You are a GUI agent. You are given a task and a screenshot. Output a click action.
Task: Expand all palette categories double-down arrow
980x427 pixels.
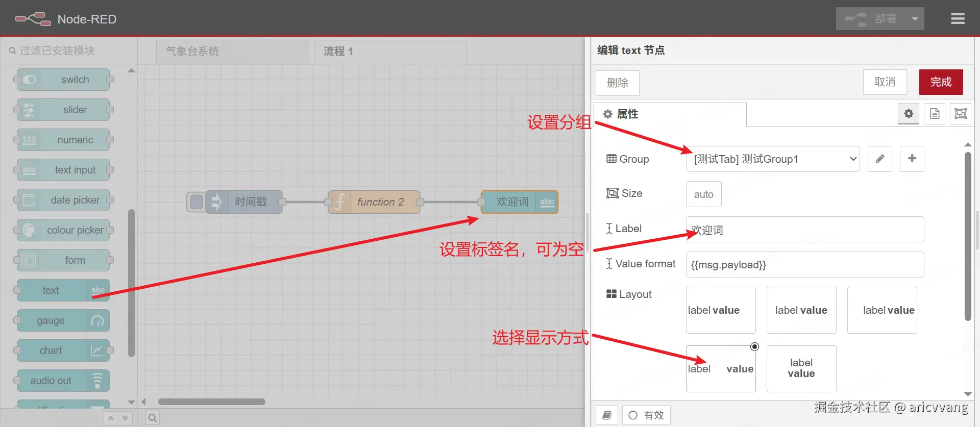click(125, 418)
